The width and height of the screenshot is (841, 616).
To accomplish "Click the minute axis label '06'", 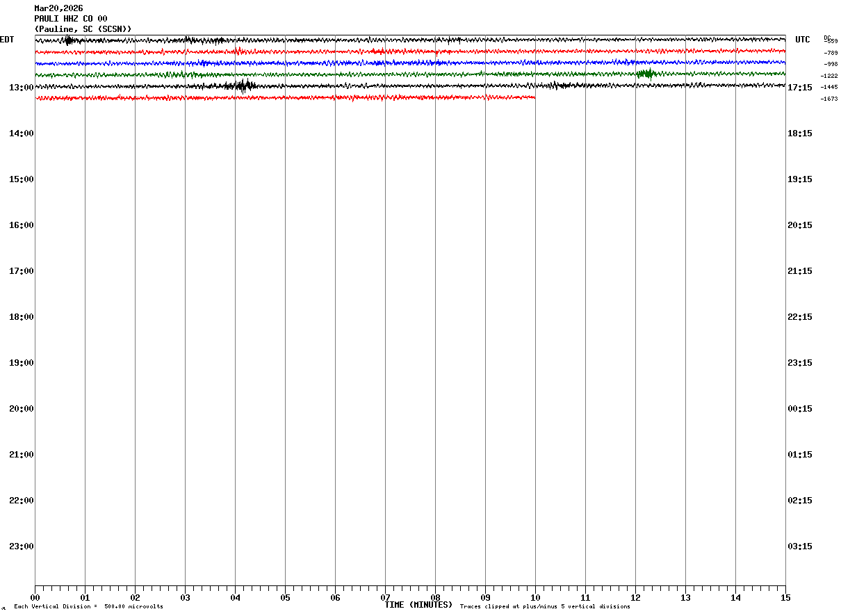I will click(x=335, y=598).
